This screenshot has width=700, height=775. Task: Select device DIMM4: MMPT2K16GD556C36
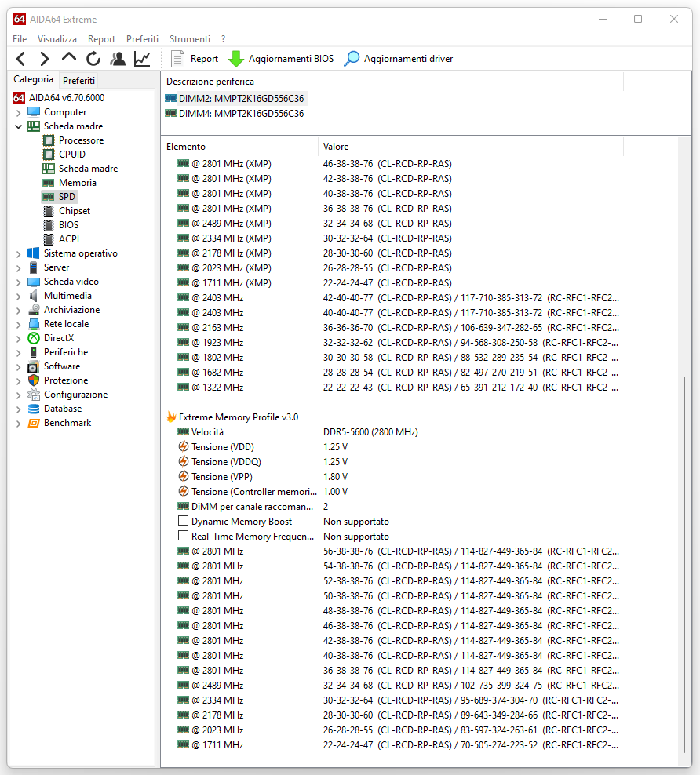[x=235, y=113]
